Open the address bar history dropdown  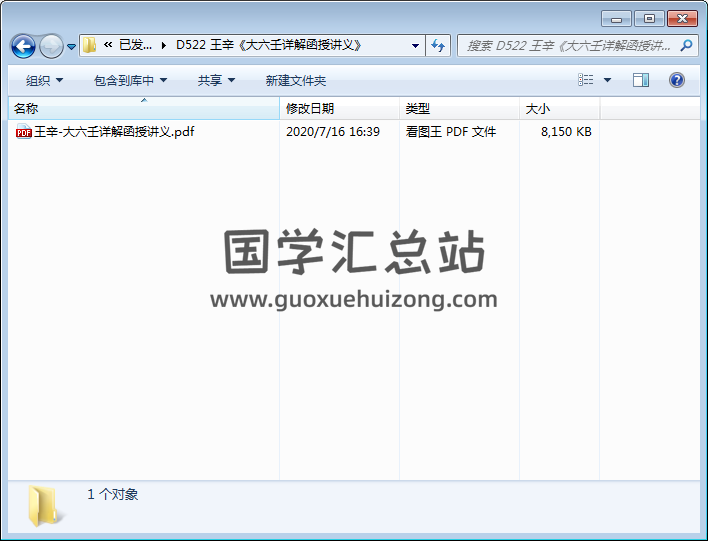click(x=415, y=46)
